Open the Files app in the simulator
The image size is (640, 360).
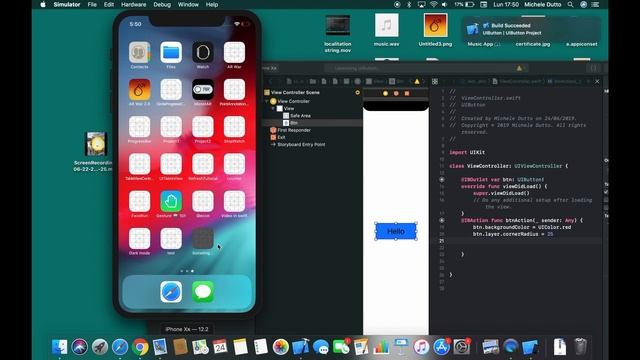pyautogui.click(x=171, y=52)
